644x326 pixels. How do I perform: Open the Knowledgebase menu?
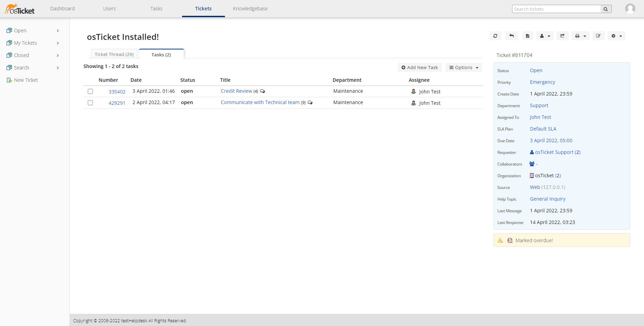click(x=250, y=9)
